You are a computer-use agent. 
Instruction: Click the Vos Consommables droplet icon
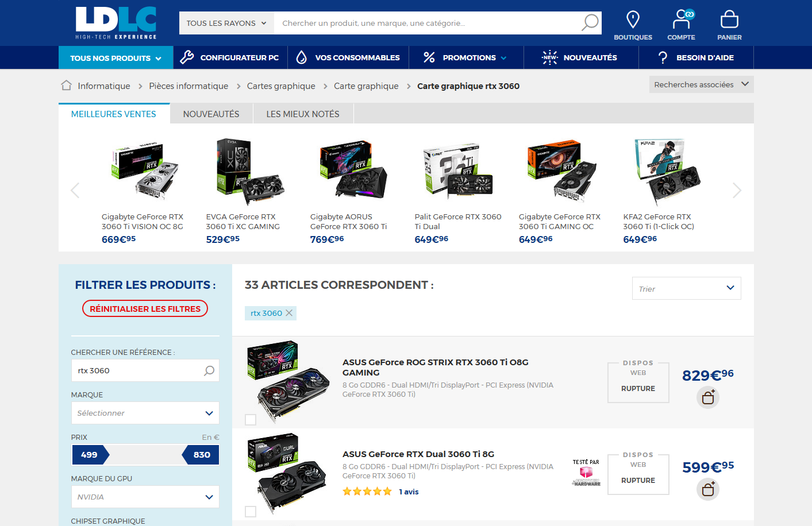tap(302, 57)
